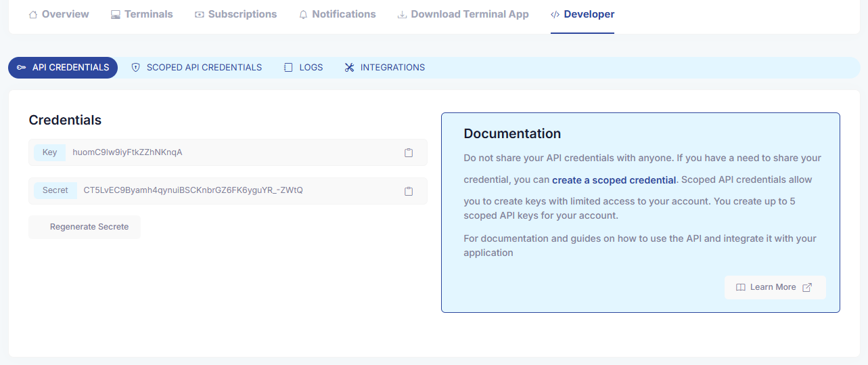The height and width of the screenshot is (365, 868).
Task: Open Scoped API Credentials sub-tab
Action: click(x=196, y=68)
